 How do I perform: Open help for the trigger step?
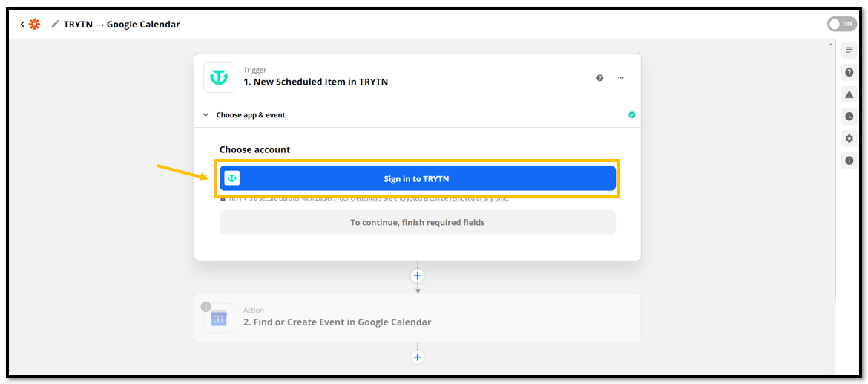point(599,78)
